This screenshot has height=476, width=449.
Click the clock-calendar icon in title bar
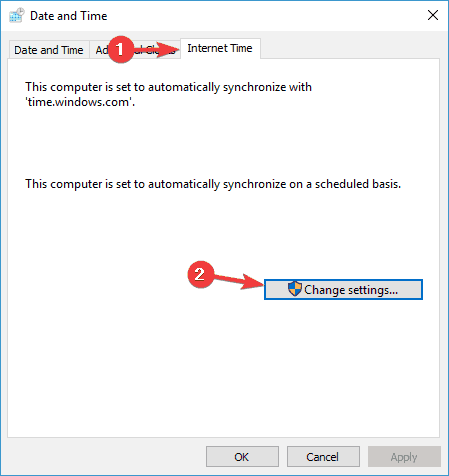pyautogui.click(x=16, y=15)
